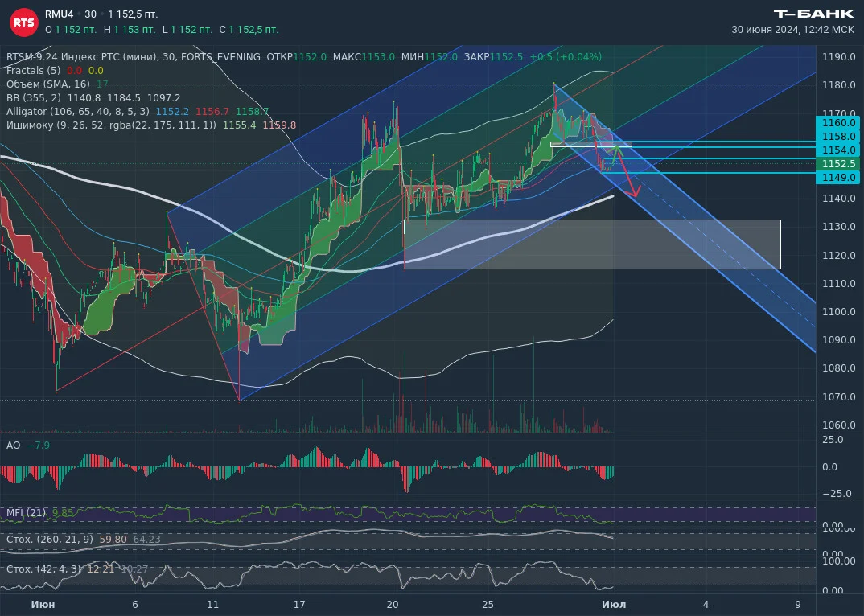Click the 1180.0 price axis label
The height and width of the screenshot is (616, 864).
point(838,85)
